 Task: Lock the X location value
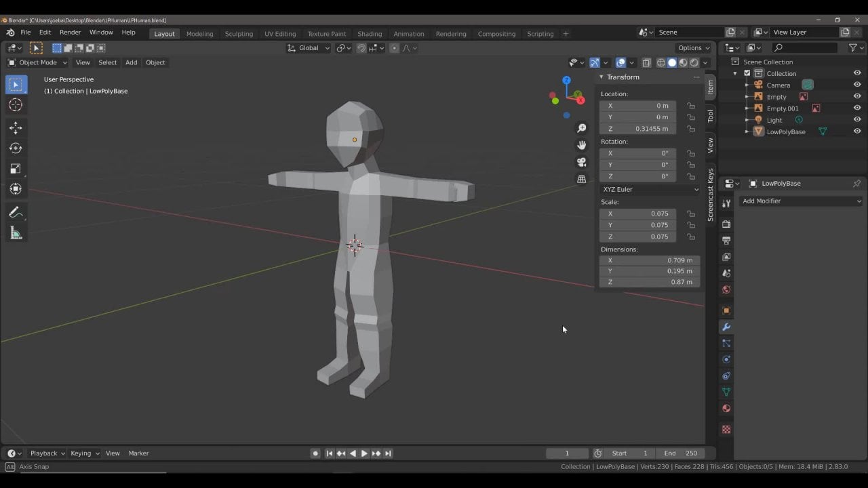point(690,106)
